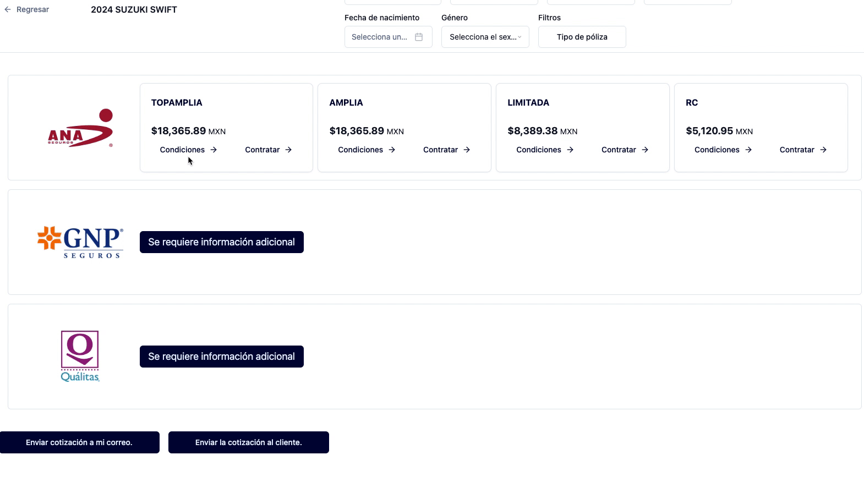This screenshot has width=864, height=504.
Task: Click the Fecha de nacimiento label
Action: [382, 18]
